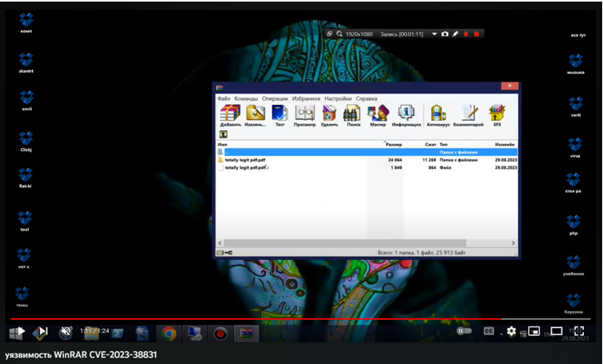Image resolution: width=603 pixels, height=364 pixels.
Task: Open the Избранное menu
Action: (x=306, y=98)
